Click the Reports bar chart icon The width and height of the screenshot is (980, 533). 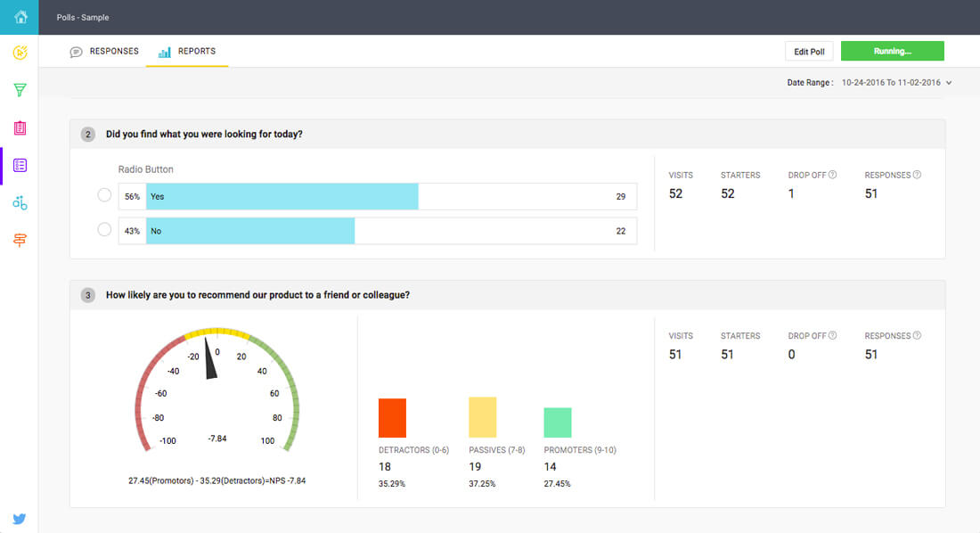(x=165, y=52)
